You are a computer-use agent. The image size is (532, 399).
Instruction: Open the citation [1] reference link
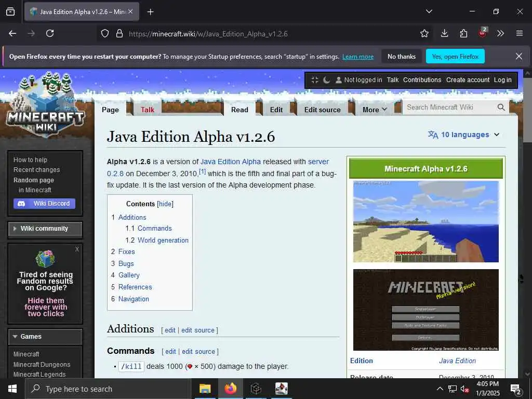pos(202,171)
